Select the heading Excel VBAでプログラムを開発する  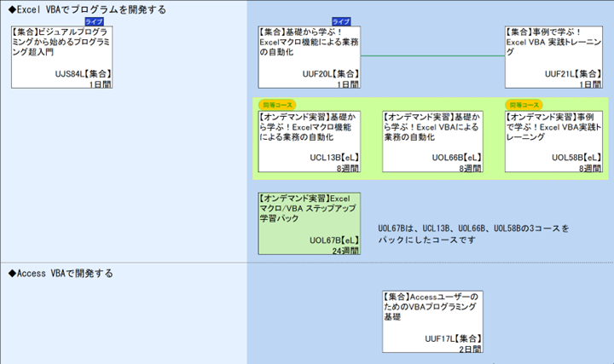click(87, 9)
